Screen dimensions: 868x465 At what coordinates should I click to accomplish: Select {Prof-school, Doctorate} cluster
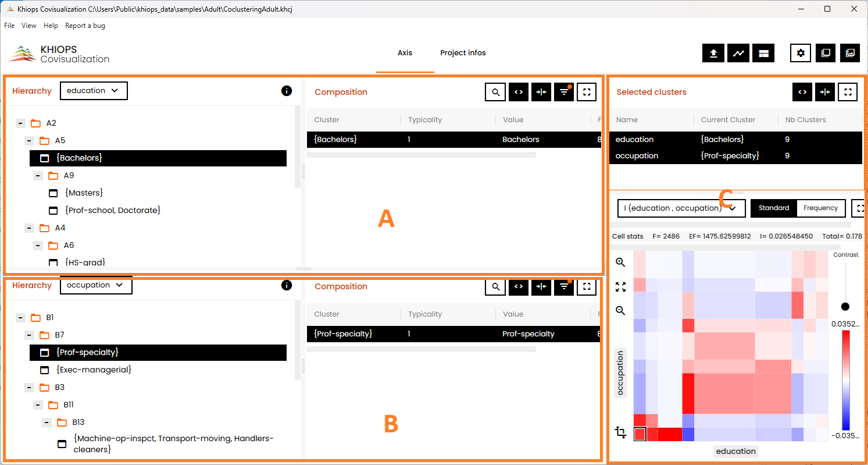click(x=113, y=210)
